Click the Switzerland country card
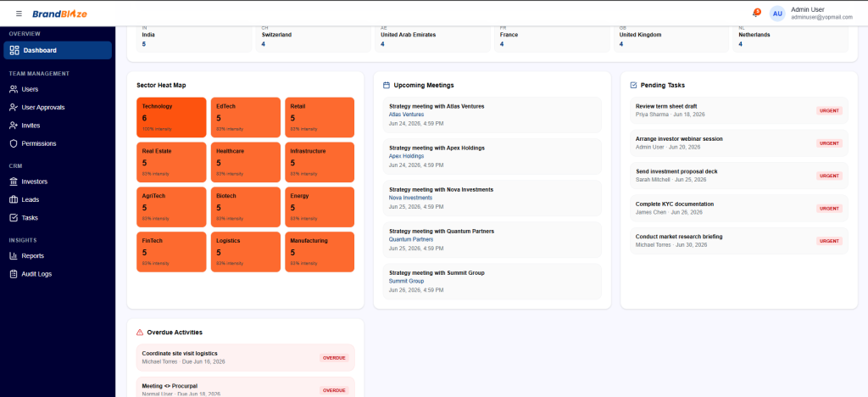This screenshot has height=397, width=868. (314, 39)
